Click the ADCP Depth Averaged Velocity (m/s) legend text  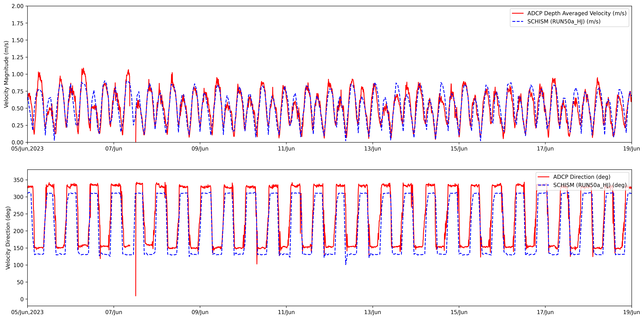(x=577, y=13)
